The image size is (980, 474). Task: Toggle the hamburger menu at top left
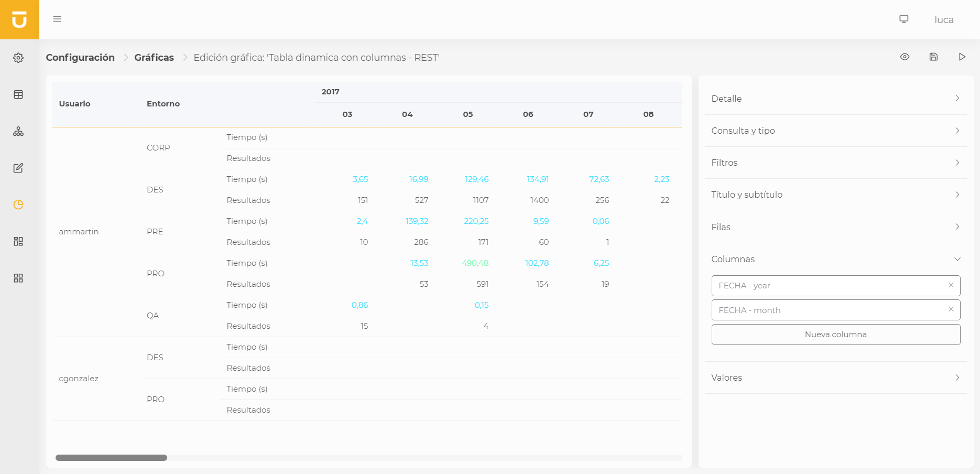57,19
